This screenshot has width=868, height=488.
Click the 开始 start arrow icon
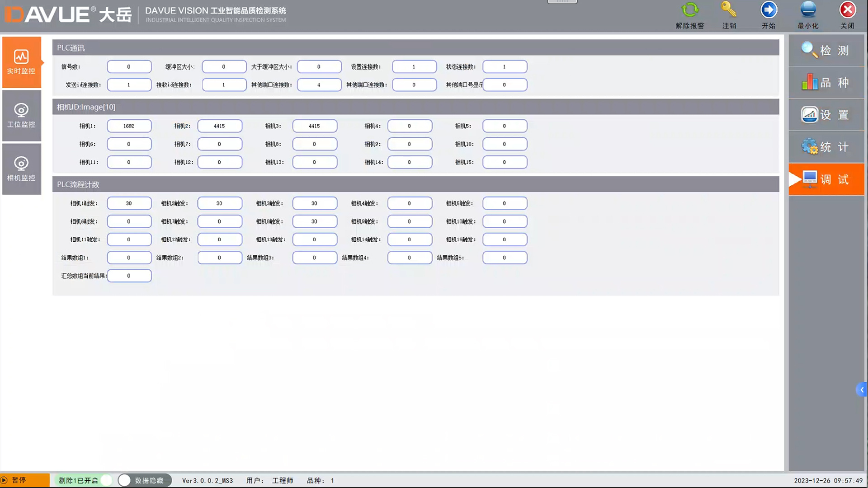pyautogui.click(x=769, y=10)
